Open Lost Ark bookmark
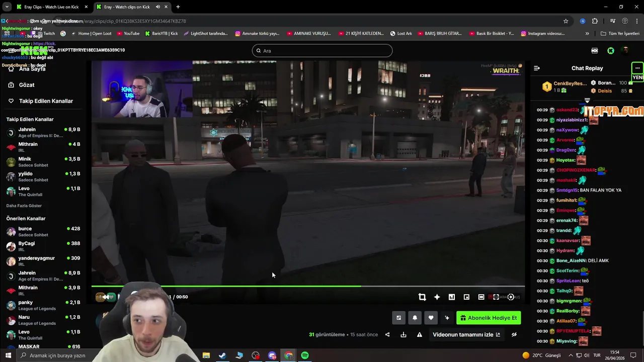This screenshot has width=644, height=362. point(401,34)
